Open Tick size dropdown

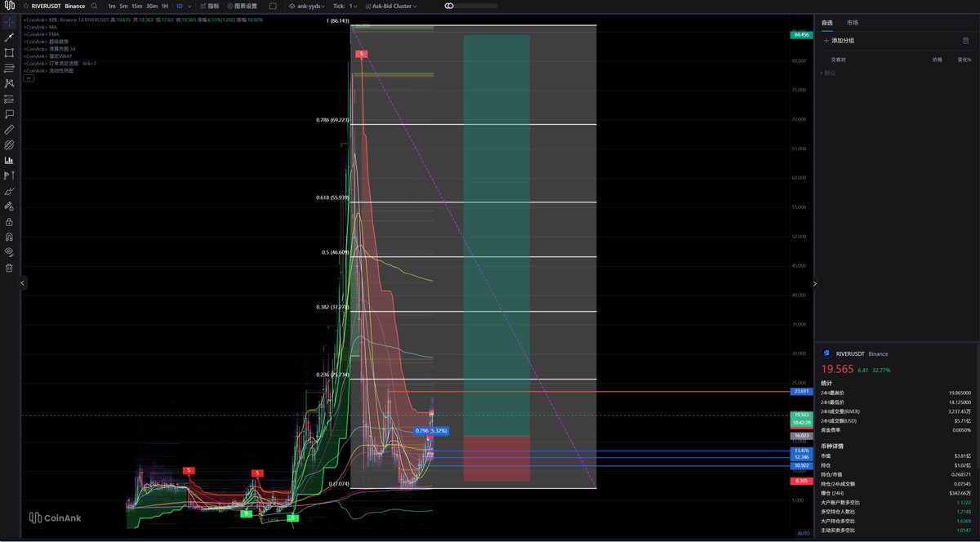tap(345, 6)
